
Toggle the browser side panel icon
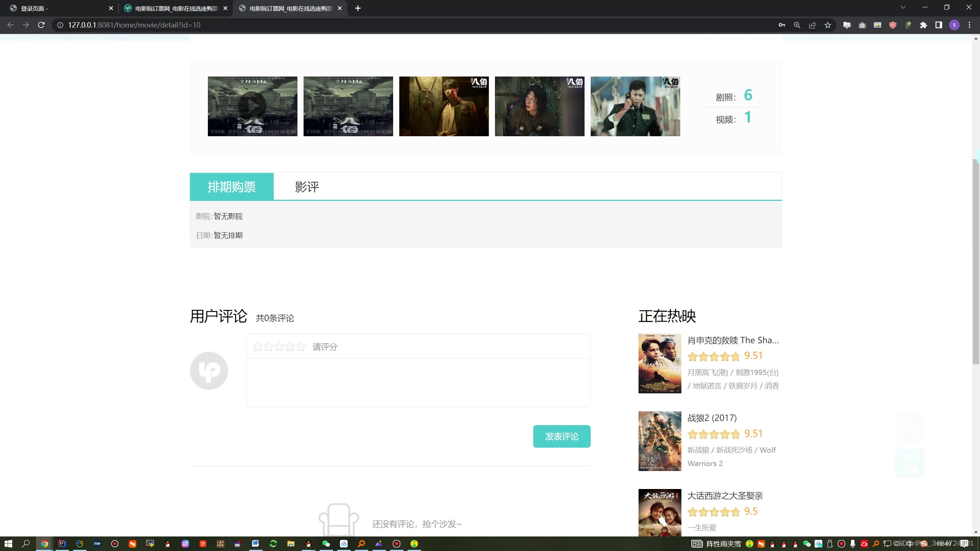point(939,25)
